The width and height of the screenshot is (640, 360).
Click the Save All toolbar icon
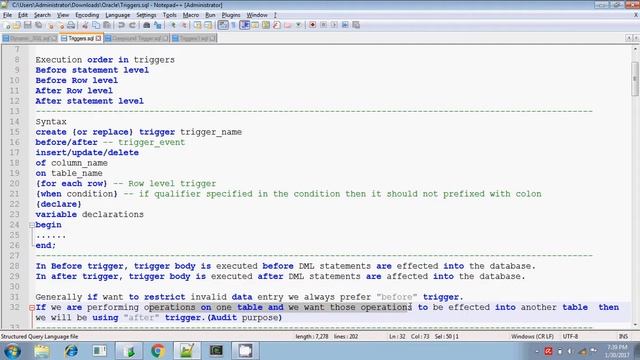click(x=38, y=25)
